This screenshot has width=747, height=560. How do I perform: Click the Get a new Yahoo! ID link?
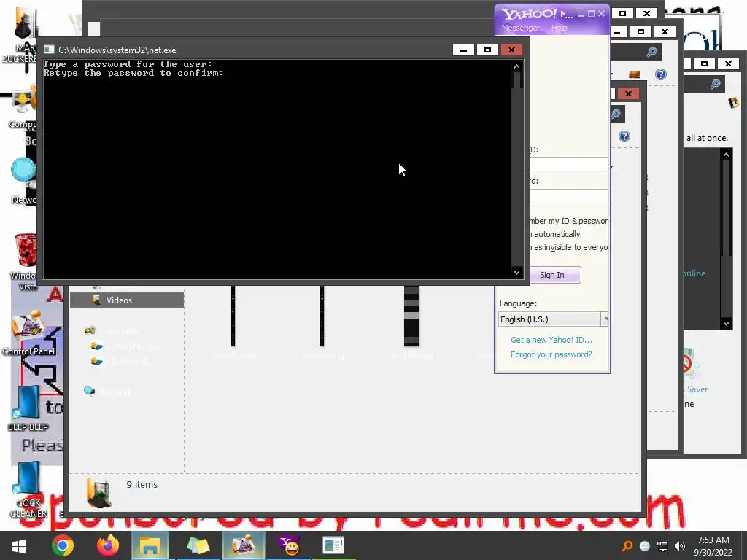coord(551,340)
